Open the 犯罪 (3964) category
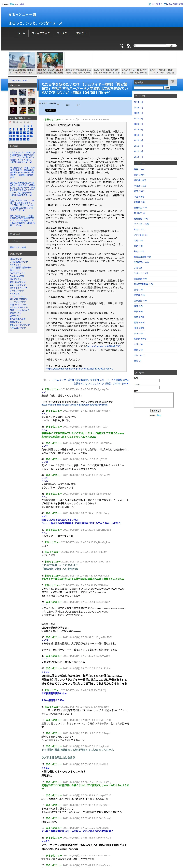This screenshot has height=868, width=183. (x=140, y=175)
